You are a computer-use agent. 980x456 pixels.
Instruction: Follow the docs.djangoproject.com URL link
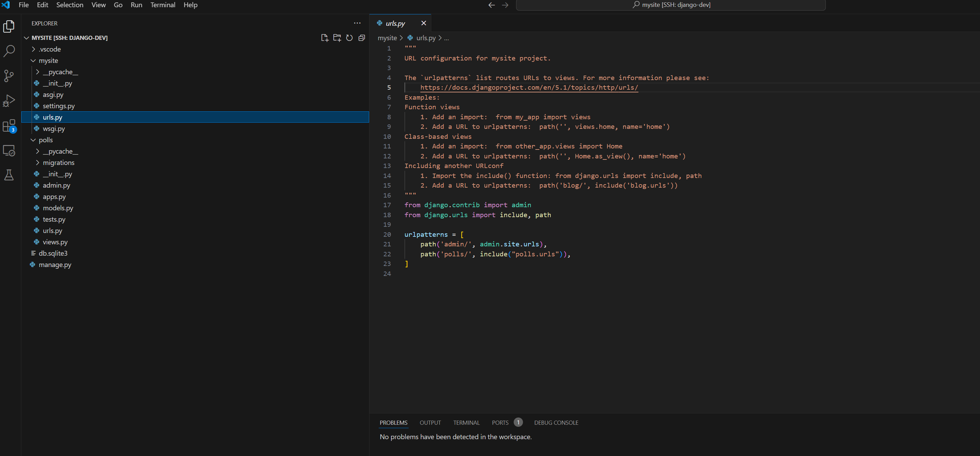(x=529, y=88)
